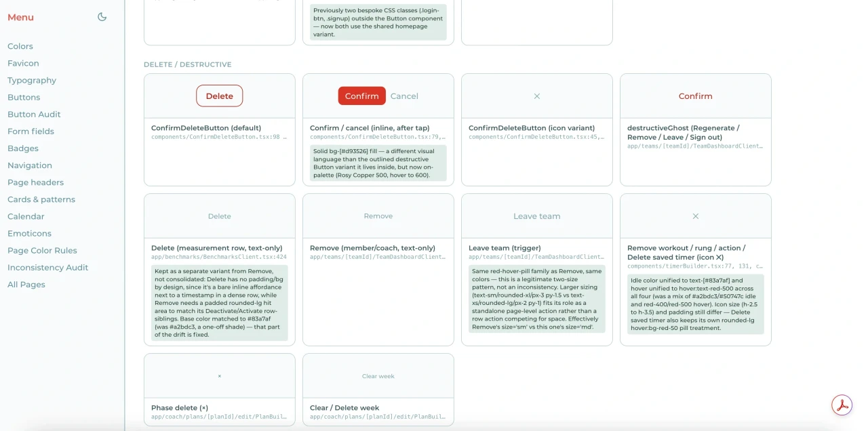Select Navigation in the sidebar menu
The width and height of the screenshot is (868, 431).
pos(30,165)
